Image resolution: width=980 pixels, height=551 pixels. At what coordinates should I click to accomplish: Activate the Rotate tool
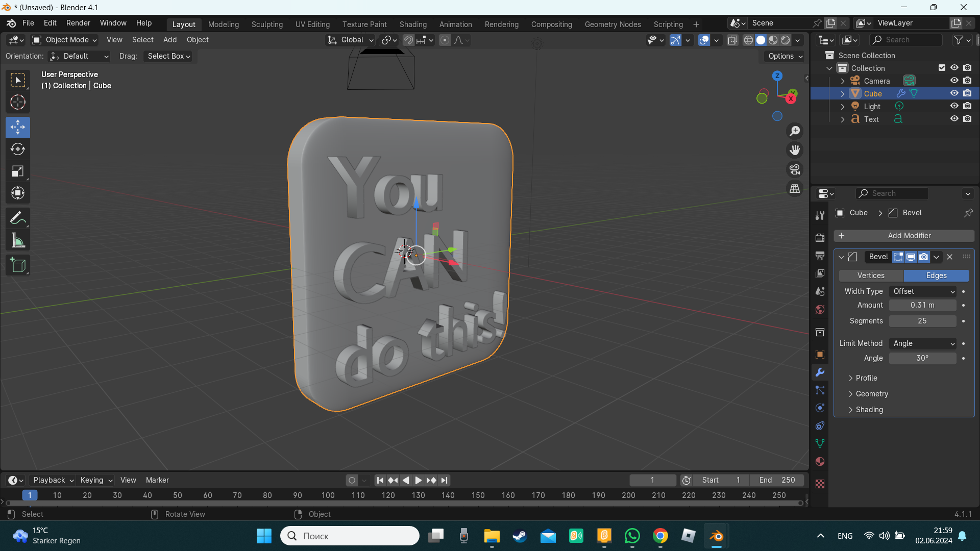18,149
